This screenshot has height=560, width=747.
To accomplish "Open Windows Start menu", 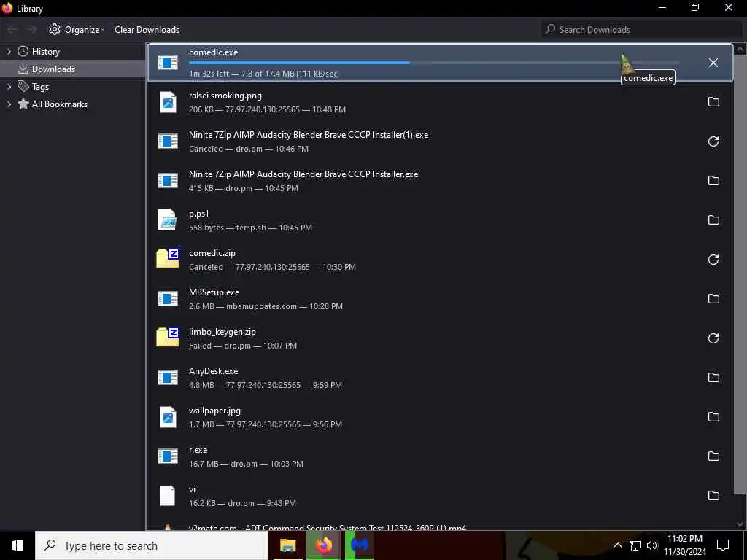I will click(x=18, y=545).
